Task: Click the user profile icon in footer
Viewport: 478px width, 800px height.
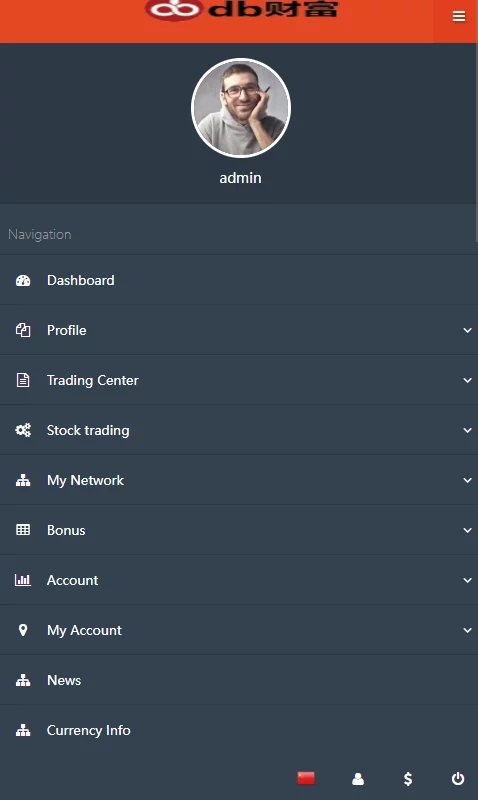Action: (x=358, y=779)
